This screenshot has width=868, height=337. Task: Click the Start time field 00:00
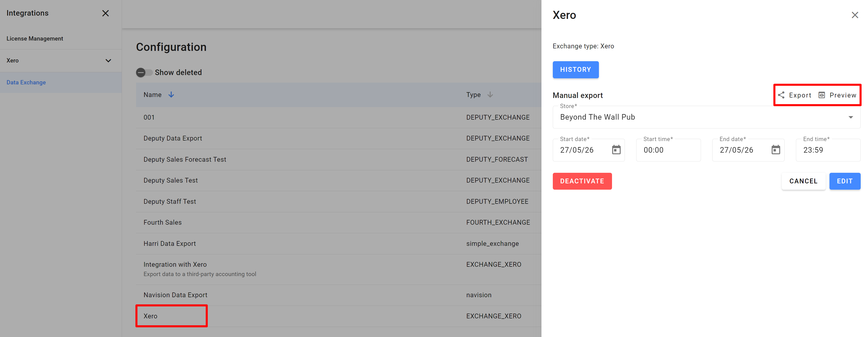[668, 150]
